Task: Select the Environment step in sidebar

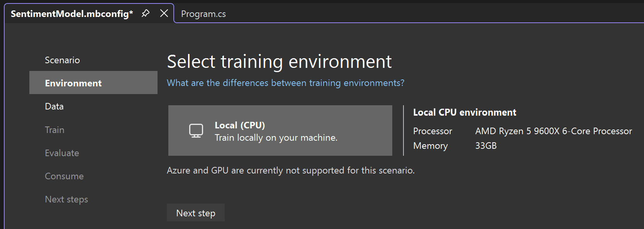Action: click(x=73, y=83)
